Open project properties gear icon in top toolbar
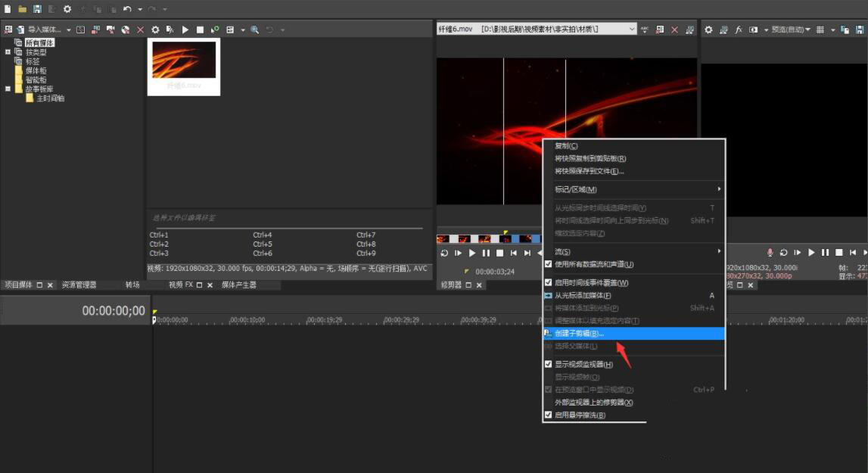Screen dimensions: 868x473 point(67,9)
